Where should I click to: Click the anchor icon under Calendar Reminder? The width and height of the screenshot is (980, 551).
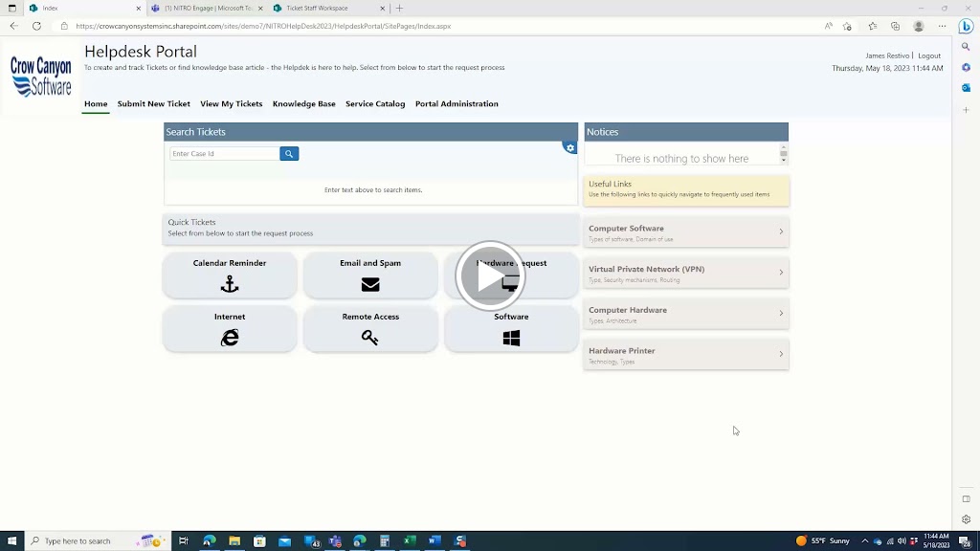click(x=230, y=284)
